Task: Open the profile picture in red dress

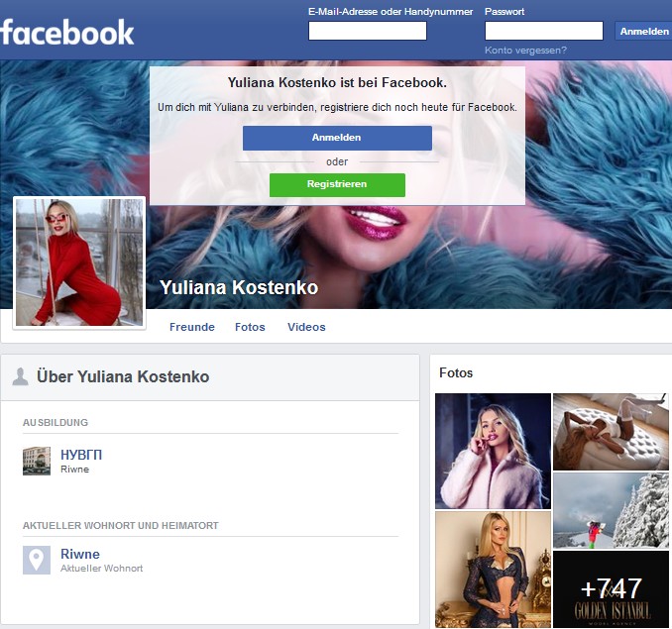Action: point(79,262)
